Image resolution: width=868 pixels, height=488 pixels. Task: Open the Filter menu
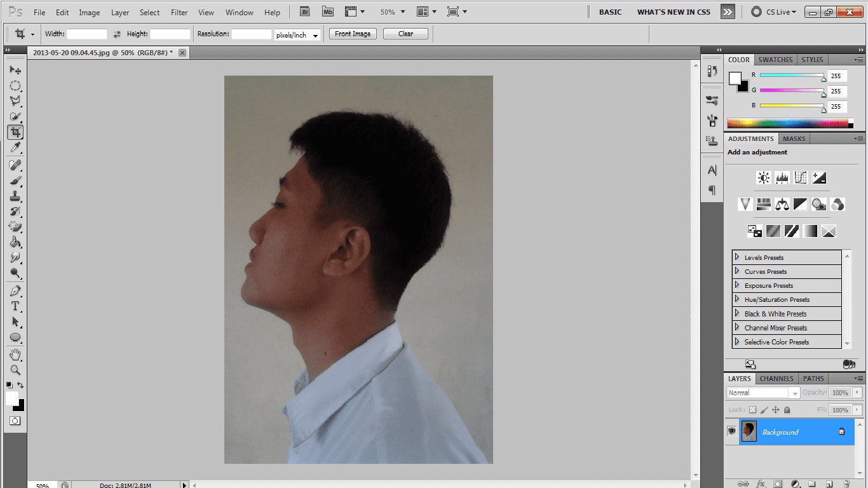tap(179, 11)
